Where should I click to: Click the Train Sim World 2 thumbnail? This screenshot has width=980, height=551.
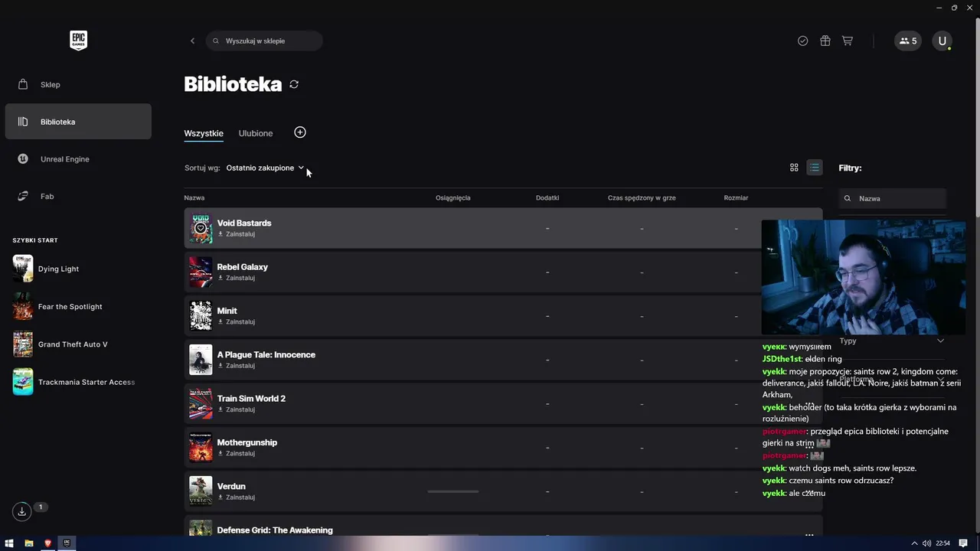click(x=201, y=403)
